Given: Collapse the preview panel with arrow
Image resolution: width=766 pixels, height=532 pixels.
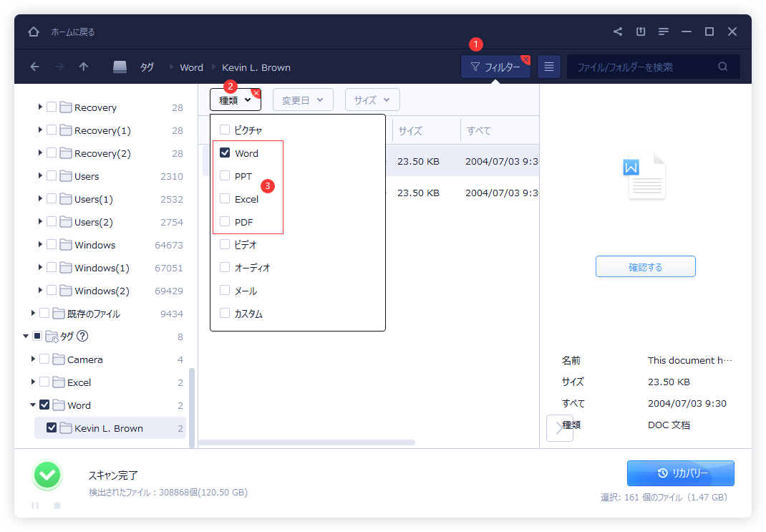Looking at the screenshot, I should tap(559, 428).
